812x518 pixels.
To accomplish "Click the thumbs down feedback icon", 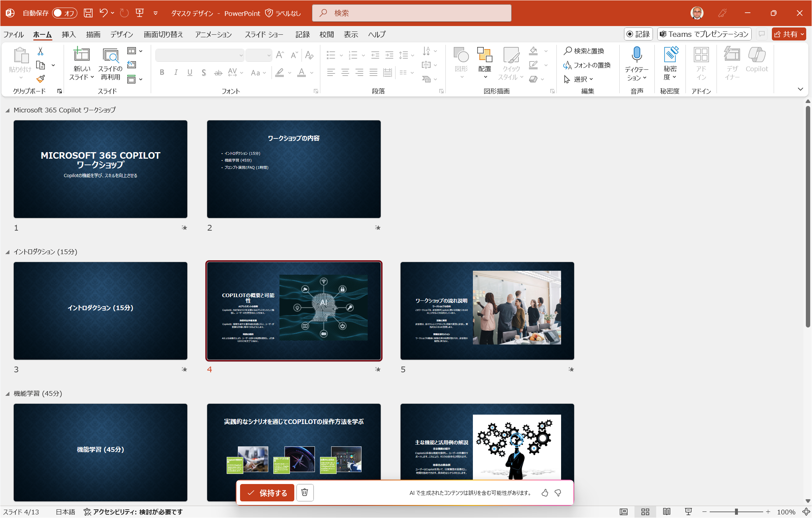I will (x=558, y=493).
